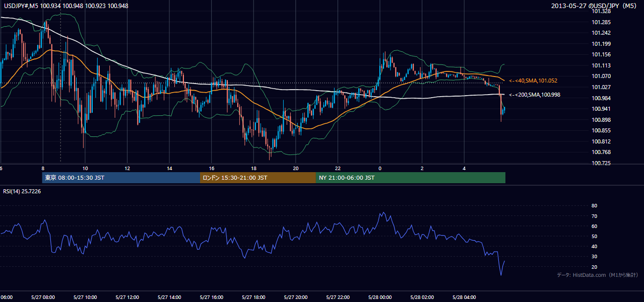
Task: Click price axis value 100.941
Action: coord(602,109)
